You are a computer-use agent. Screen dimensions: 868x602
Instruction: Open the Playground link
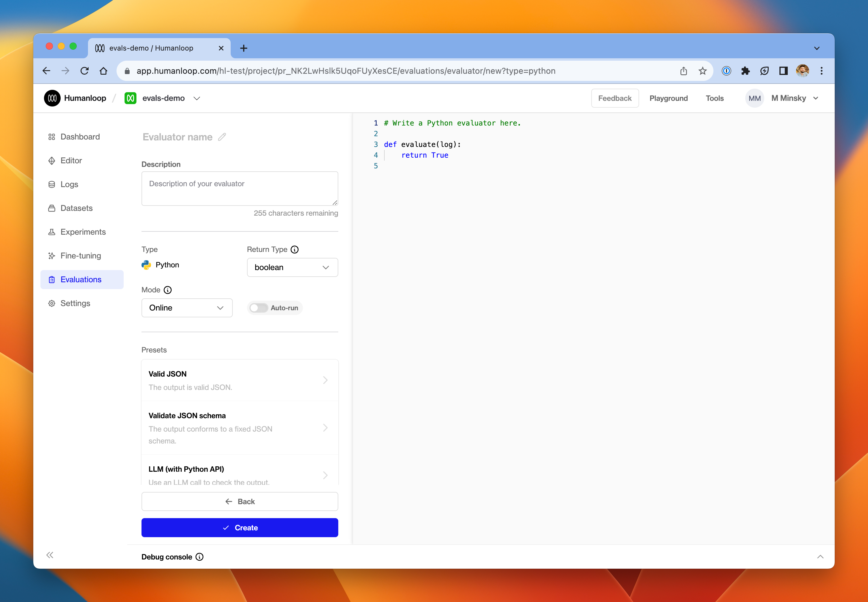point(668,98)
